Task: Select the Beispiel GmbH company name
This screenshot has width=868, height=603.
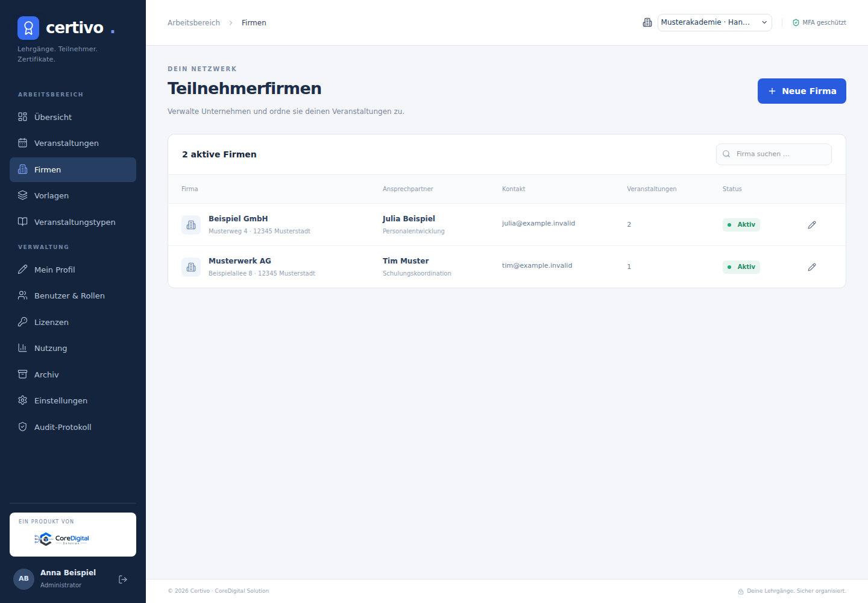Action: [238, 219]
